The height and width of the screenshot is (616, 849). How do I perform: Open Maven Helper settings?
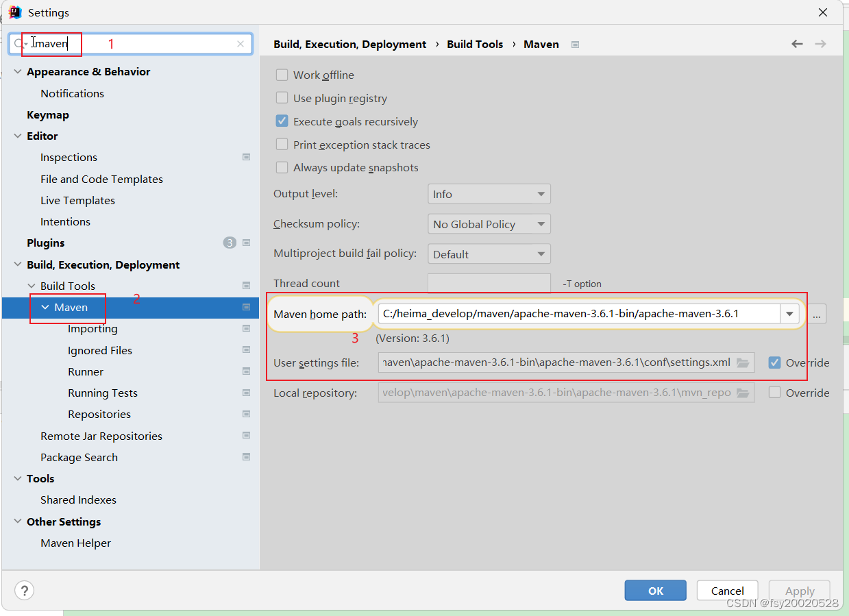pyautogui.click(x=75, y=543)
